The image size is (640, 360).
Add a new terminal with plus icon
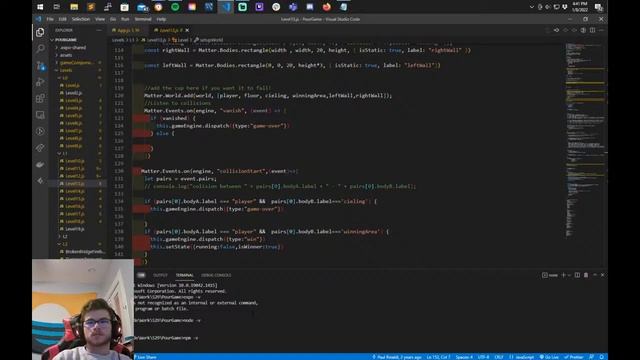(x=563, y=275)
